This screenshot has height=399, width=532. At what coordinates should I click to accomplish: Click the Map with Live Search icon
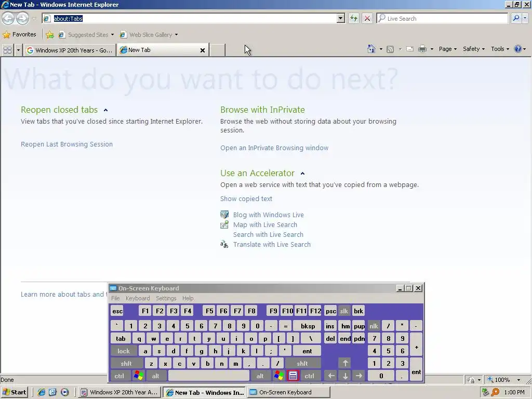point(224,224)
